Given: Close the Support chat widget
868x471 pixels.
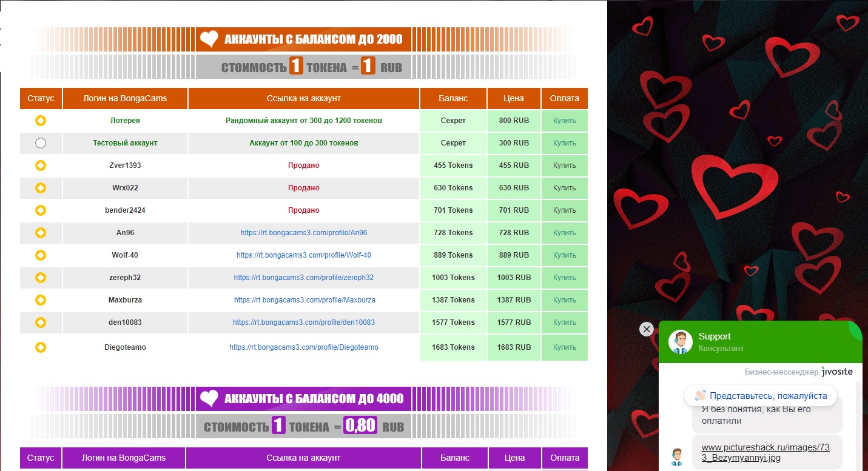Looking at the screenshot, I should tap(647, 329).
